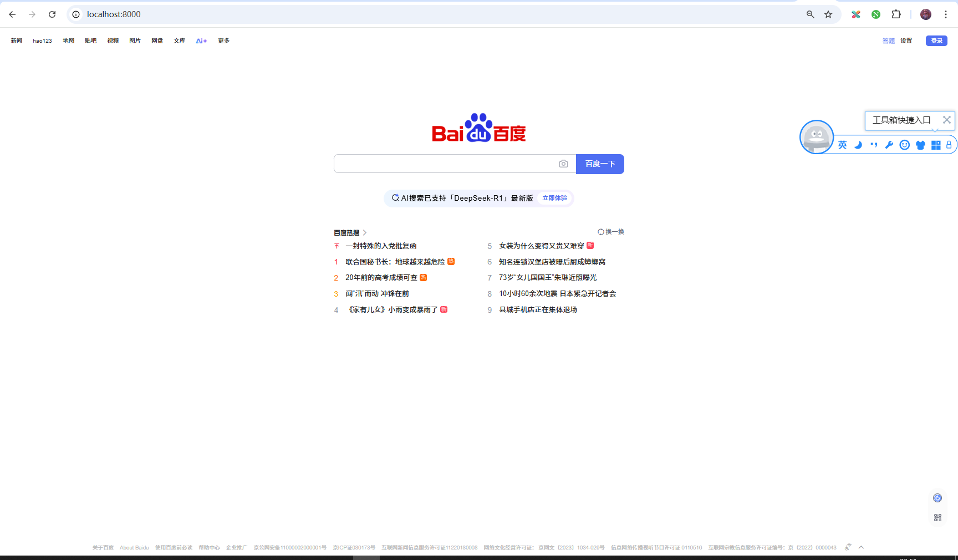Screen dimensions: 958x560
Task: Open the Extensions puzzle-piece icon
Action: point(896,14)
